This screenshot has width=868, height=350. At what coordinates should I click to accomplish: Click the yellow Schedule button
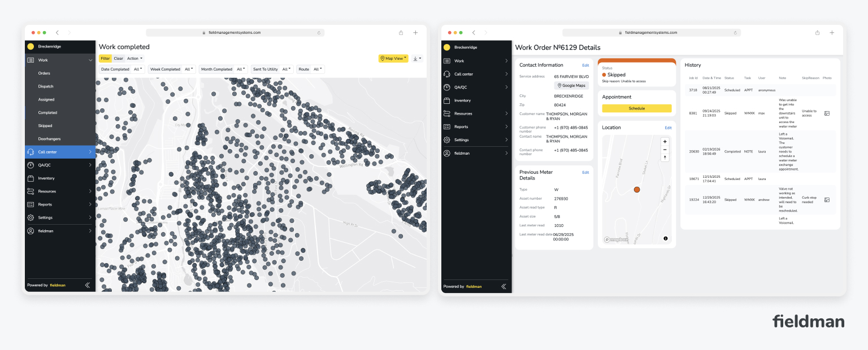637,108
